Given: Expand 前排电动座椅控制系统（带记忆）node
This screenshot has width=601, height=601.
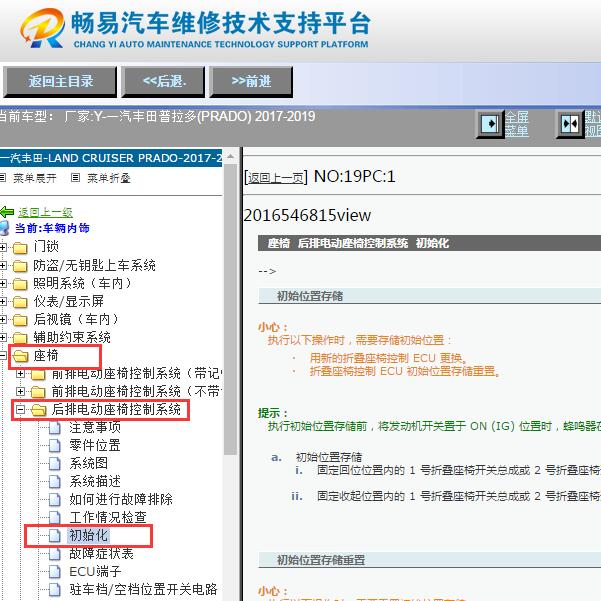Looking at the screenshot, I should coord(20,373).
